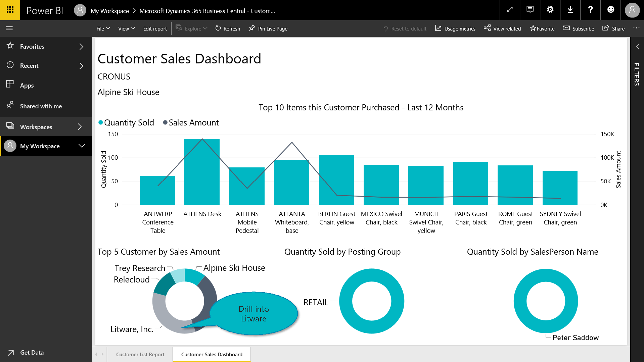The image size is (644, 362).
Task: Open Shared with me in sidebar
Action: click(x=41, y=106)
